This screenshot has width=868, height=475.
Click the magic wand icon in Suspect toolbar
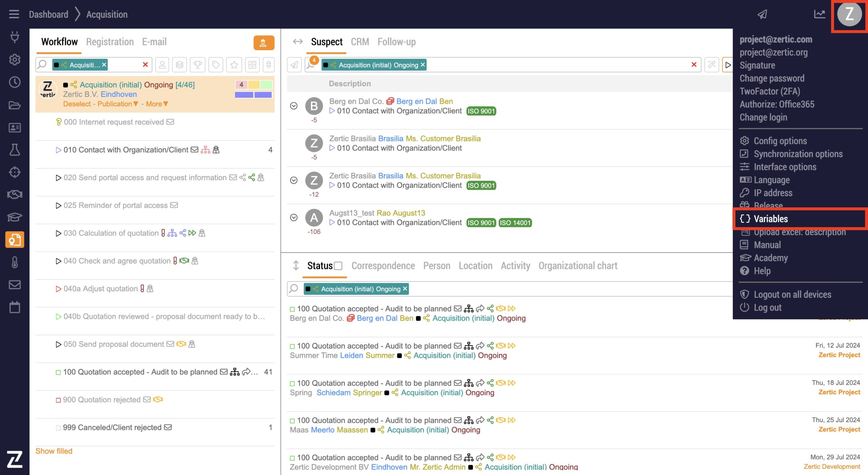711,64
